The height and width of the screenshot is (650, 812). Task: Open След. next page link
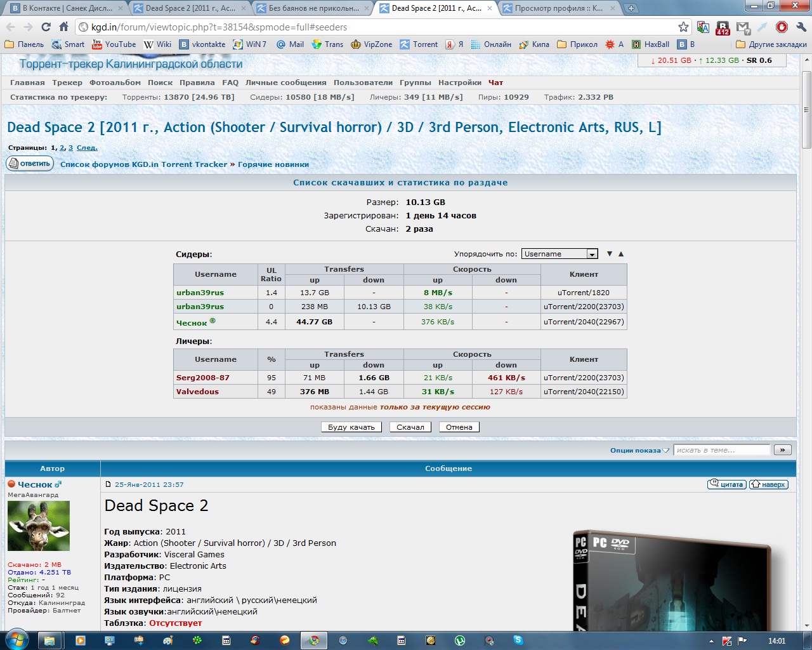click(87, 148)
